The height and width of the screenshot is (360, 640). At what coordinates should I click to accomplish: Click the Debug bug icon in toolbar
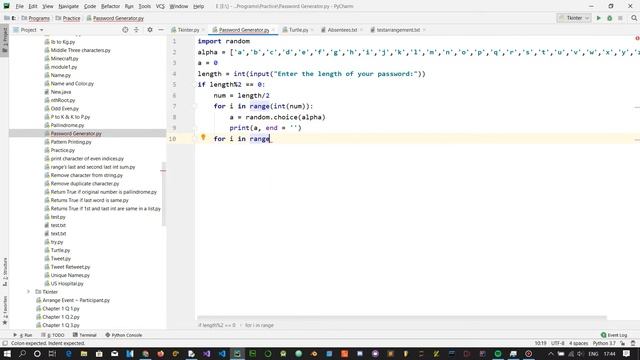pos(609,18)
